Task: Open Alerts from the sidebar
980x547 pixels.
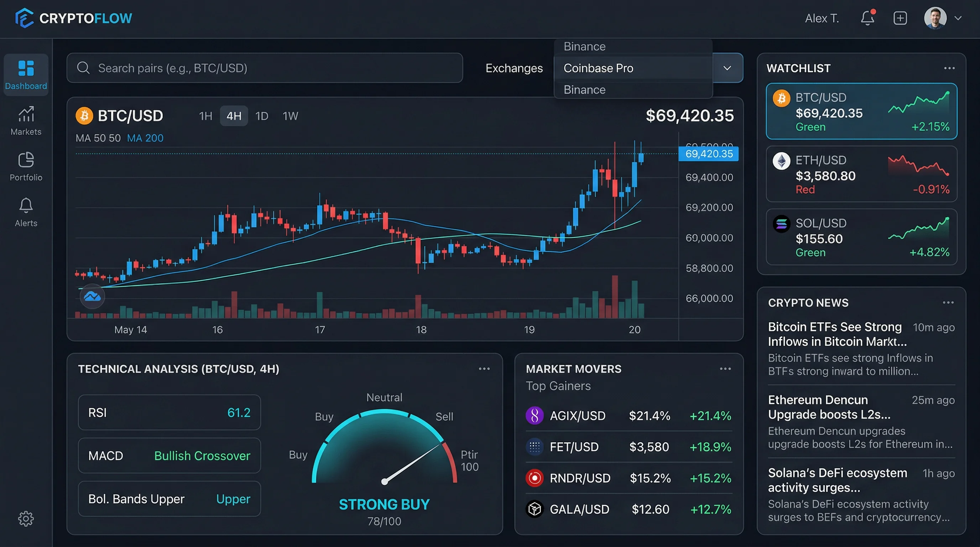Action: (x=26, y=212)
